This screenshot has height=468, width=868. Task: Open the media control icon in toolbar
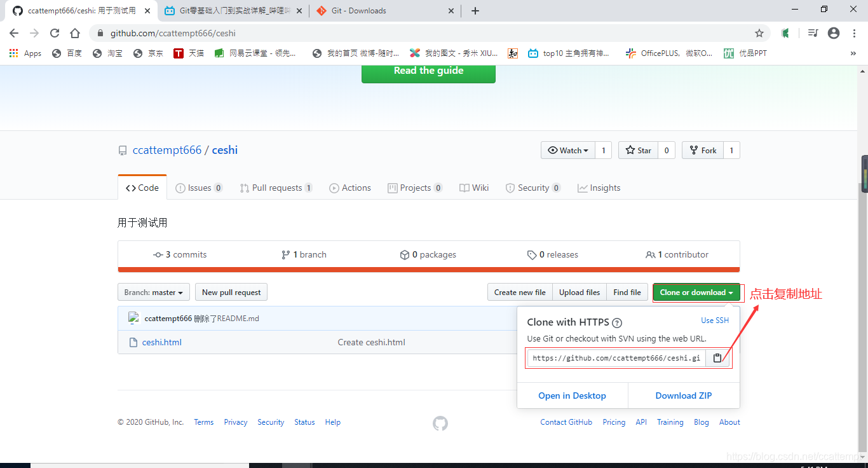tap(813, 33)
